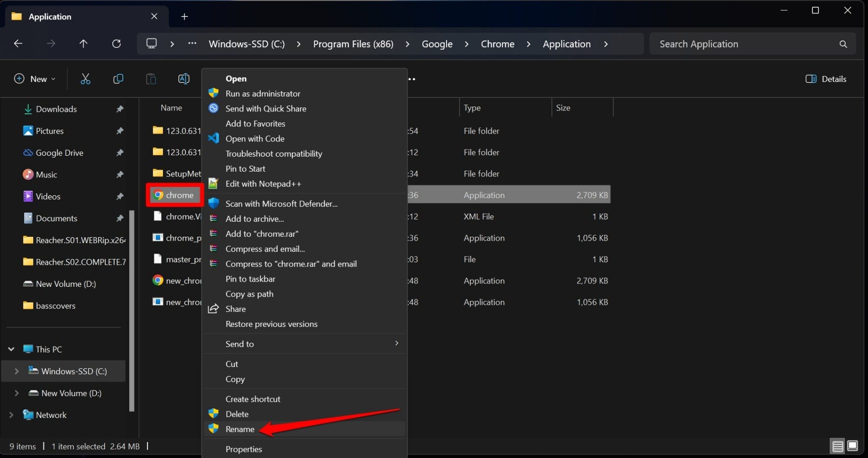This screenshot has height=458, width=868.
Task: Toggle the Details pane
Action: tap(826, 79)
